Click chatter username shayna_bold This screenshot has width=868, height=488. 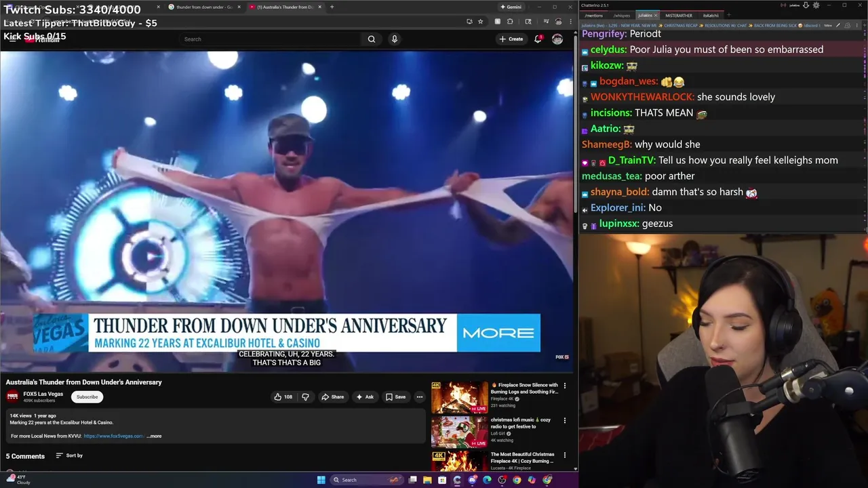620,192
